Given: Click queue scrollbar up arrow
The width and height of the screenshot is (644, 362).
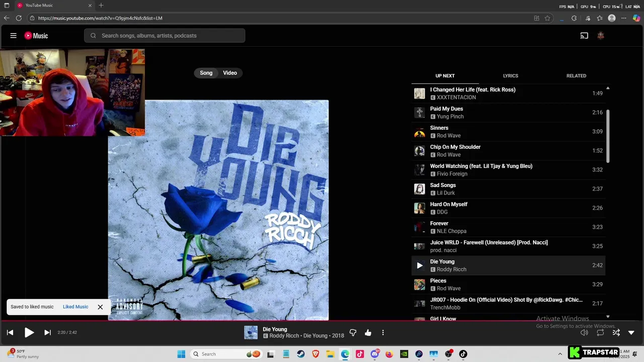Looking at the screenshot, I should 608,88.
